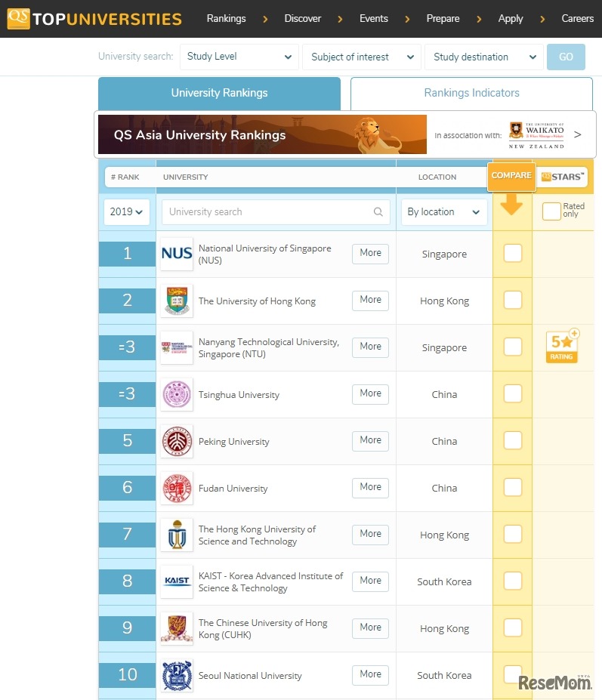Screen dimensions: 602x700
Task: Check compare box for KAIST
Action: 513,581
